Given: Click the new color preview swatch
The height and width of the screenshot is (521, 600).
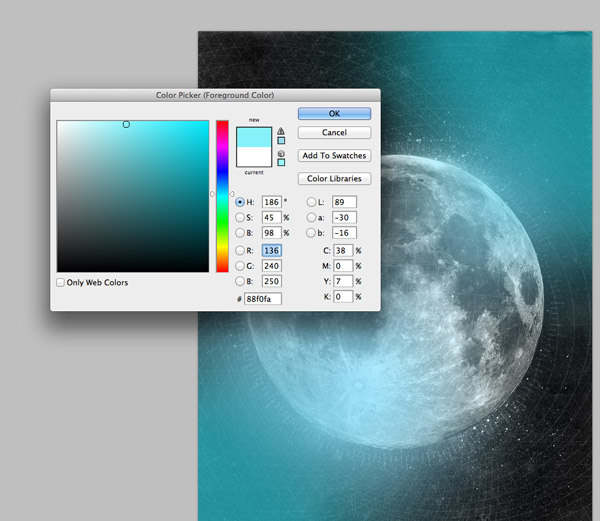Looking at the screenshot, I should point(254,136).
